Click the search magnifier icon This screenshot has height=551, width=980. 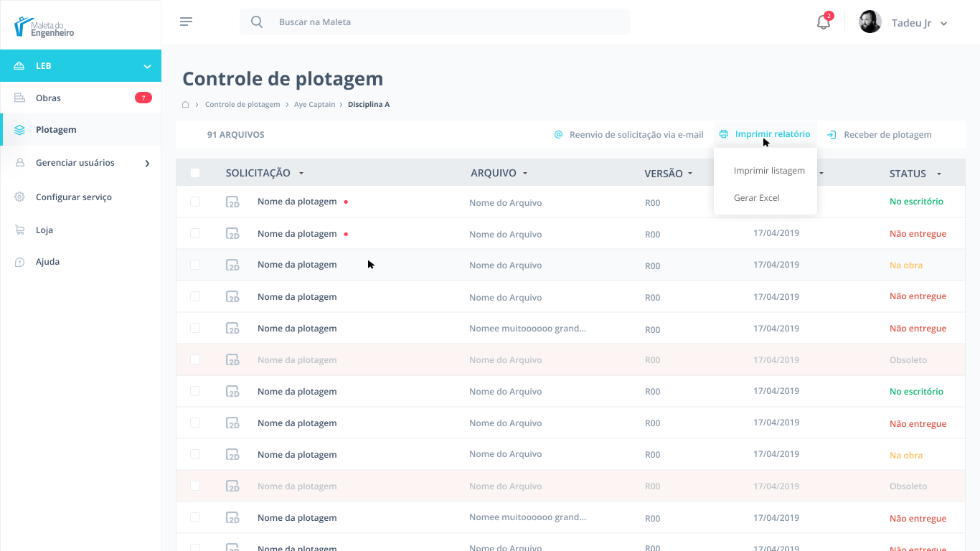(x=257, y=22)
